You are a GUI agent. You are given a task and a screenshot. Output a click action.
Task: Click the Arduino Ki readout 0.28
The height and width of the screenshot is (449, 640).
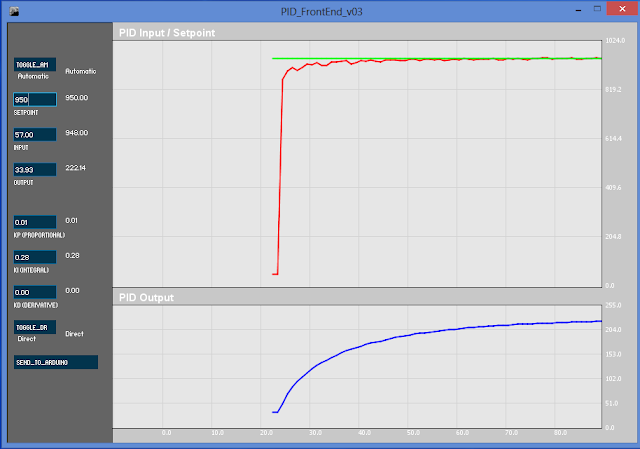tap(72, 256)
